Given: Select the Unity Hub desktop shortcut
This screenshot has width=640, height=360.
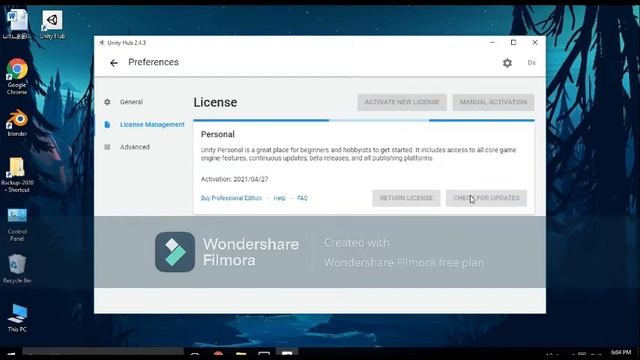Looking at the screenshot, I should [x=52, y=24].
